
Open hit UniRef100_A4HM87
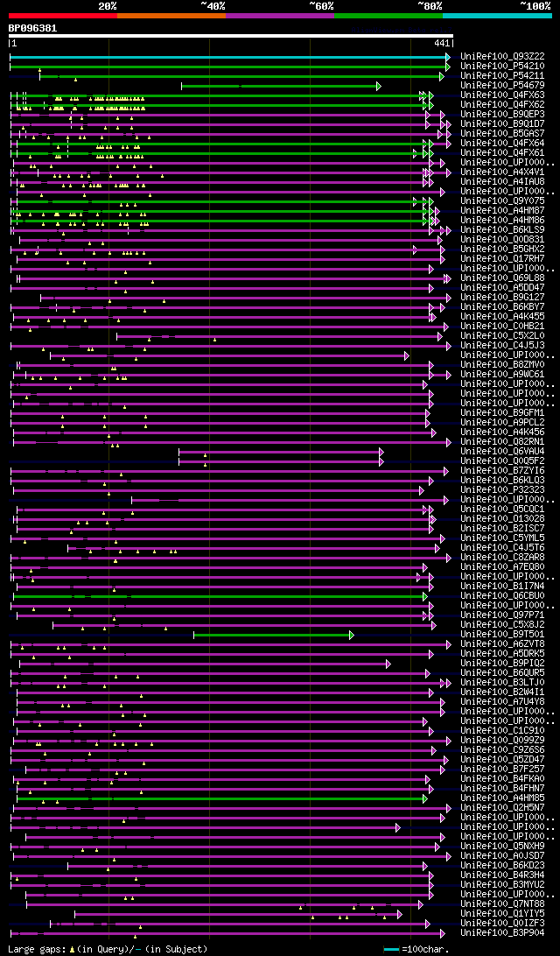[503, 210]
